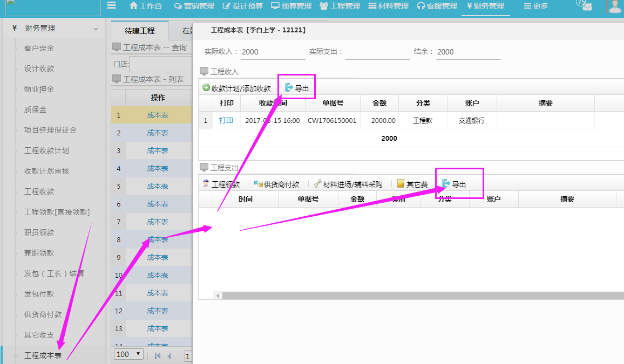Open the page-size 100 dropdown
Image resolution: width=624 pixels, height=364 pixels.
tap(128, 354)
